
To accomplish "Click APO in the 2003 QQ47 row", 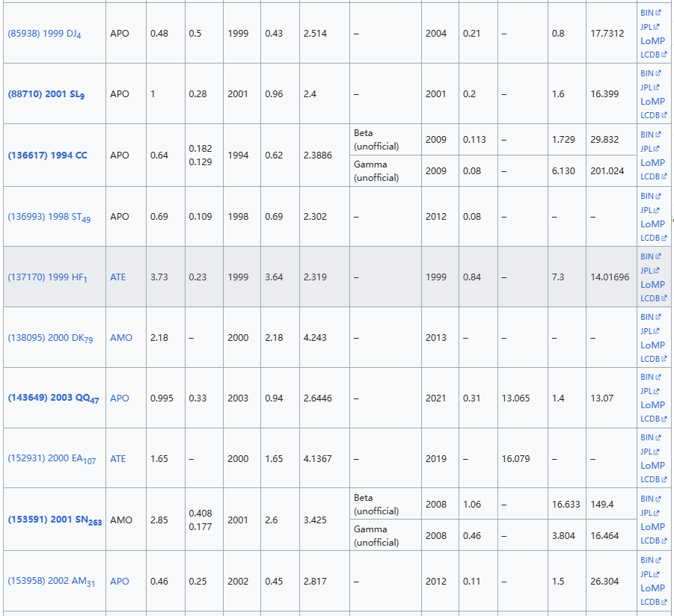I will 120,398.
